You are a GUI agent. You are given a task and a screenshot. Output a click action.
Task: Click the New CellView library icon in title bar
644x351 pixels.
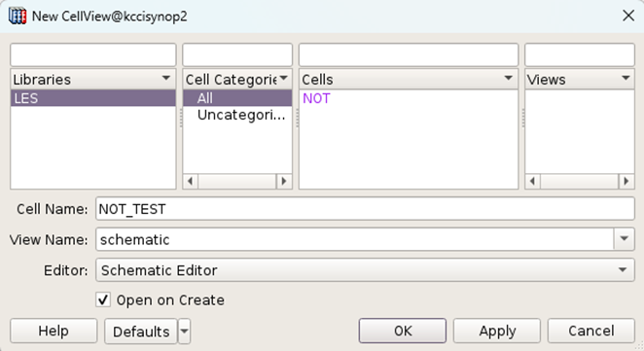coord(18,17)
